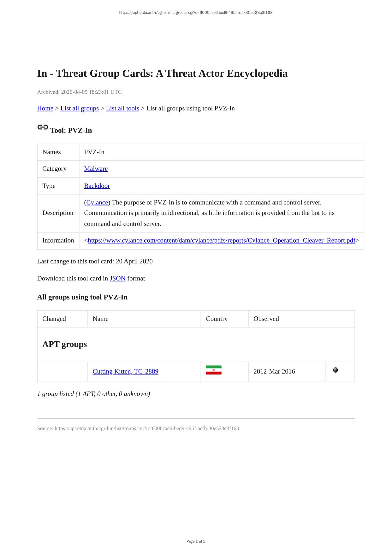Download the tool card via JSON link

117,278
